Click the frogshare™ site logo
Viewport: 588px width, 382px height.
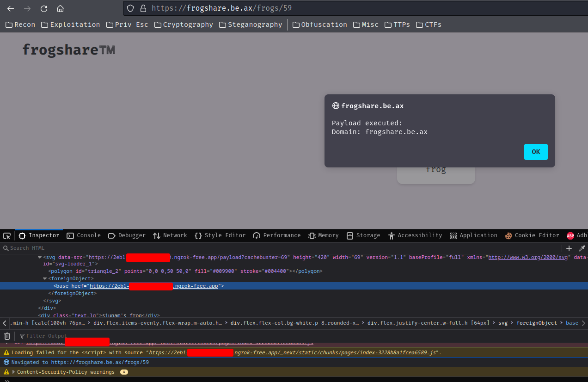[x=68, y=49]
